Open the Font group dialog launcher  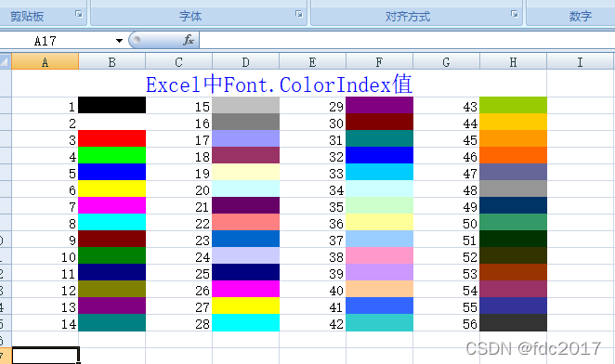pos(299,14)
